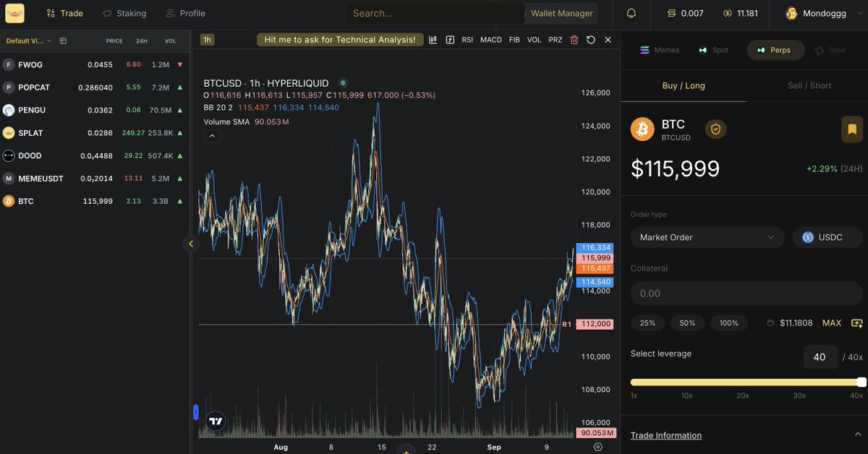Click the SOL balance icon showing 0.007
Viewport: 868px width, 454px height.
click(671, 13)
